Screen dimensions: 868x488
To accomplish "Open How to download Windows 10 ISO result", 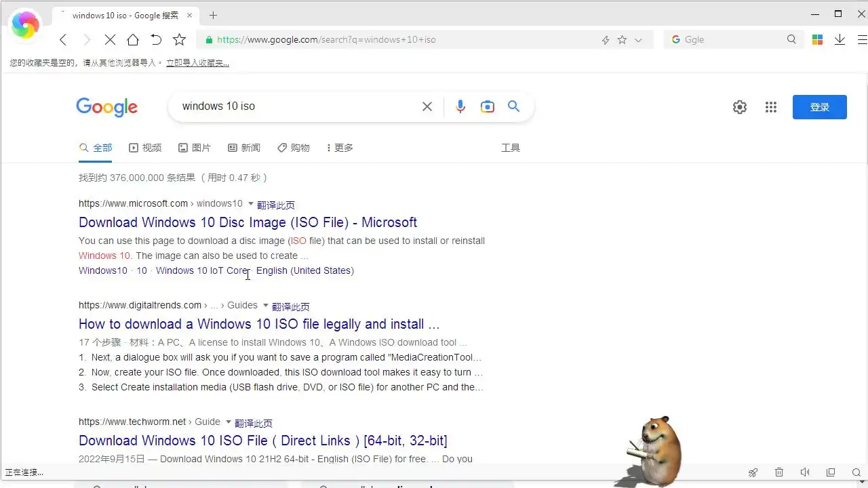I will pyautogui.click(x=259, y=324).
